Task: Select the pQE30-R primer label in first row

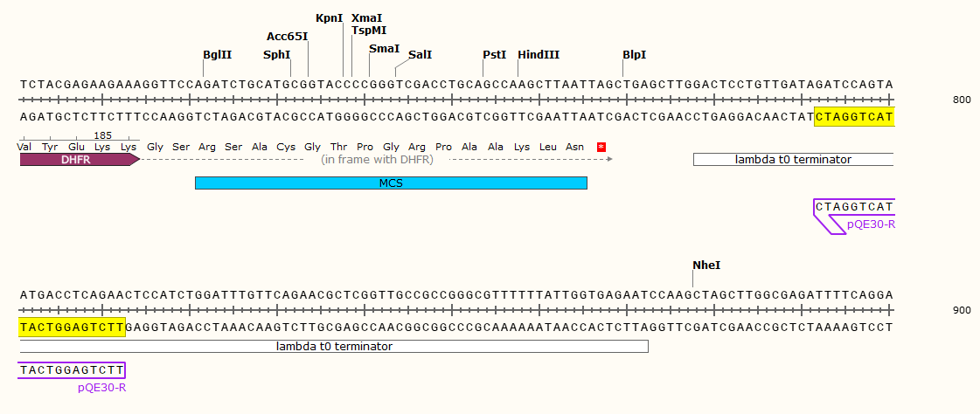Action: pos(871,224)
